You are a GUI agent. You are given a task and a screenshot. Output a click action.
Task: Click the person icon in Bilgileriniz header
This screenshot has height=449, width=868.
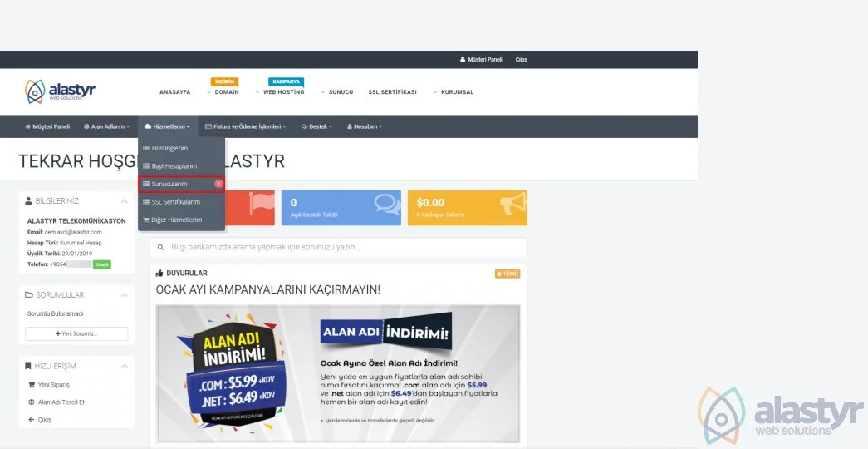29,200
